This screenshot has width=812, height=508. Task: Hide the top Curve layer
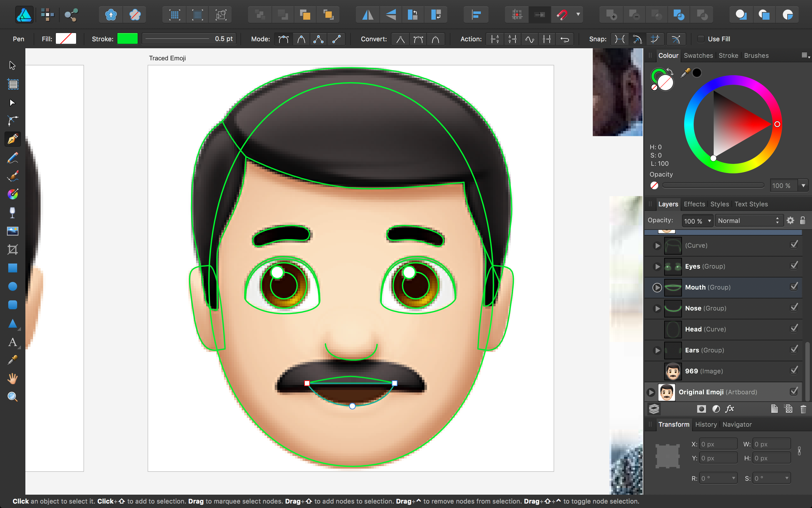coord(794,245)
